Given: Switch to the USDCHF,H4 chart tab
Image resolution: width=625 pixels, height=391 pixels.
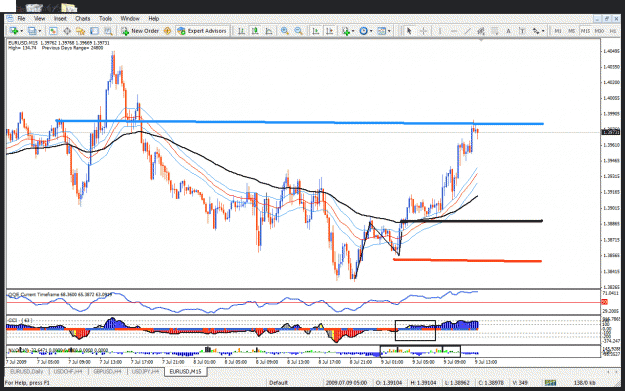Looking at the screenshot, I should click(x=68, y=371).
